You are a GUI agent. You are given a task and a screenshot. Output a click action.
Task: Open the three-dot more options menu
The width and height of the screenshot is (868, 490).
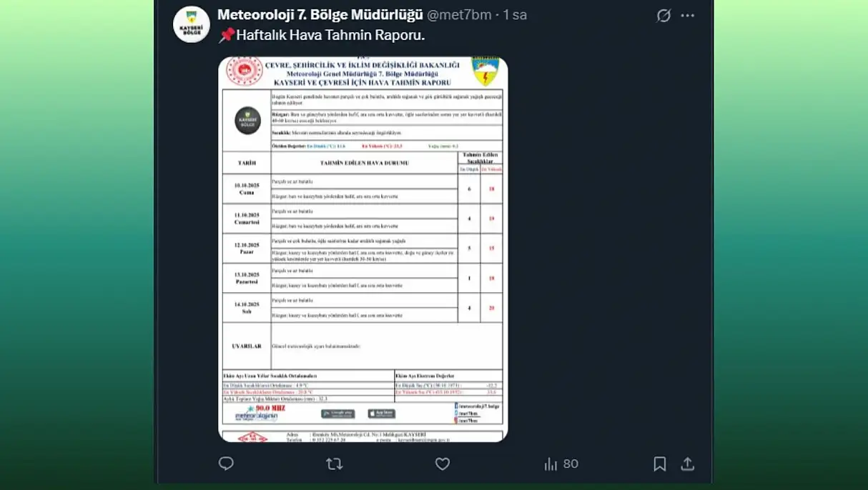point(687,15)
